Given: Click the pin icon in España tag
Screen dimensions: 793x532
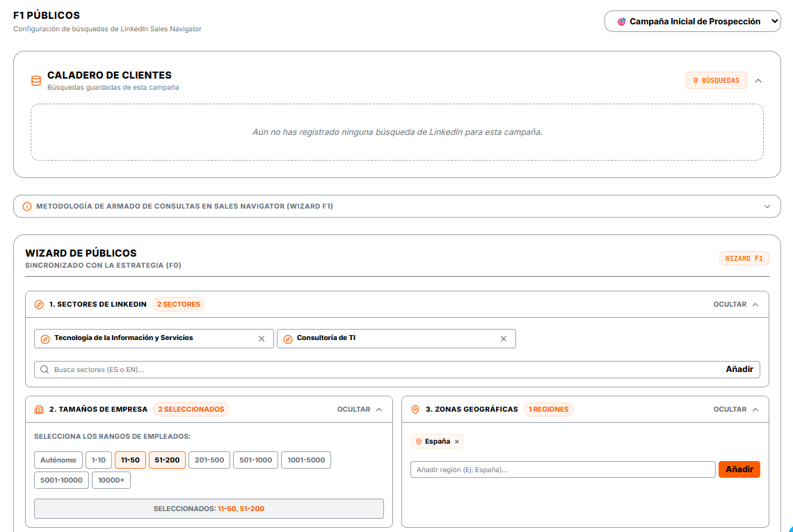Looking at the screenshot, I should [x=419, y=442].
